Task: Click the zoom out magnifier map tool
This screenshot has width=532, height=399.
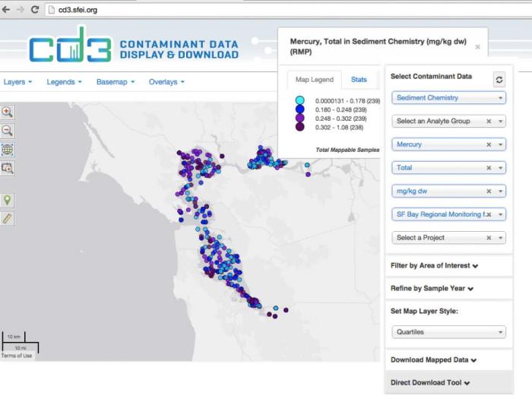Action: click(7, 131)
